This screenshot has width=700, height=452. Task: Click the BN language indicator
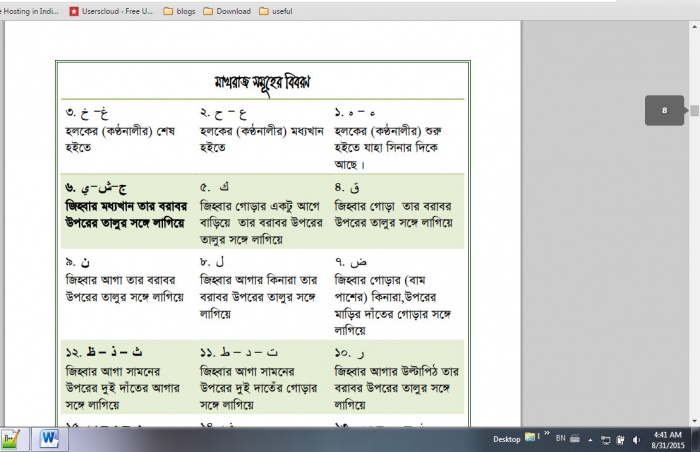tap(560, 438)
